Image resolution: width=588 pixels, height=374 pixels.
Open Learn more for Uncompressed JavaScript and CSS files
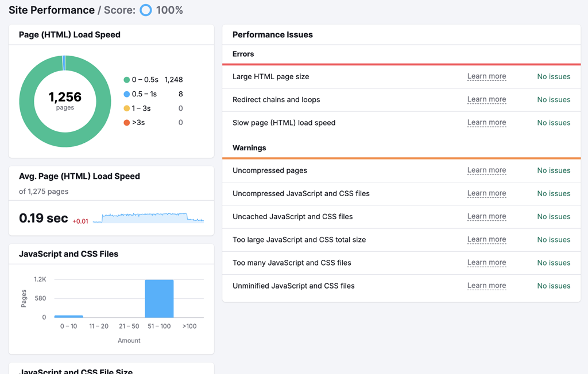tap(486, 193)
